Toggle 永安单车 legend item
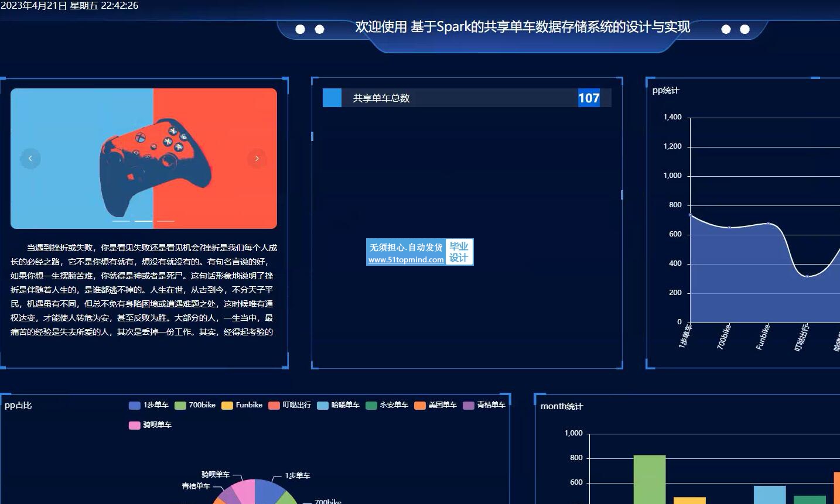The height and width of the screenshot is (504, 840). pyautogui.click(x=387, y=405)
